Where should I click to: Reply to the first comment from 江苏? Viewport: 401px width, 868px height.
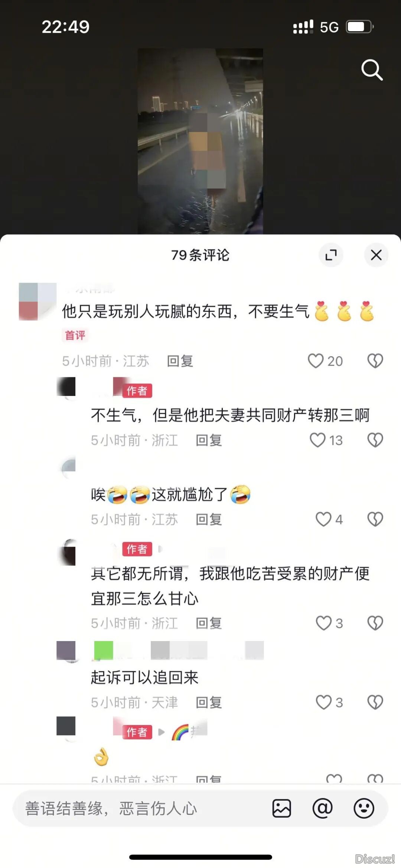[x=180, y=361]
